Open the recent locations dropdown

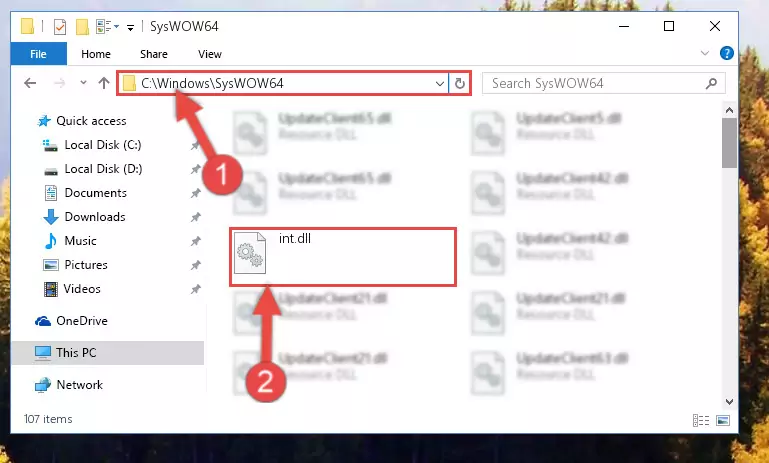[x=83, y=83]
